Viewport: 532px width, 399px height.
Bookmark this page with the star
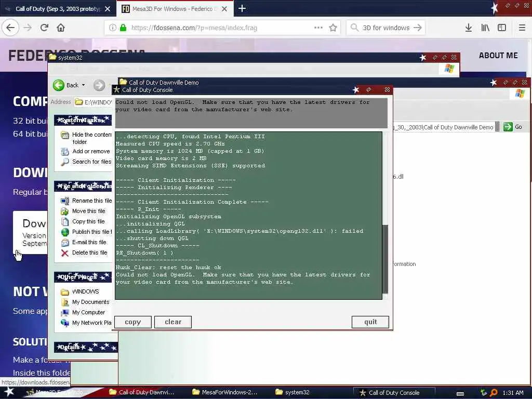point(333,28)
